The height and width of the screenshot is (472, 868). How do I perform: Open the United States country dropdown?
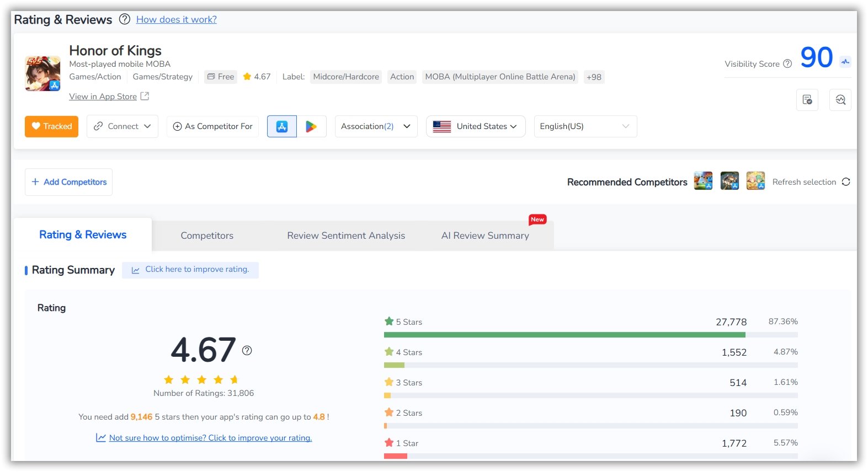pos(476,126)
